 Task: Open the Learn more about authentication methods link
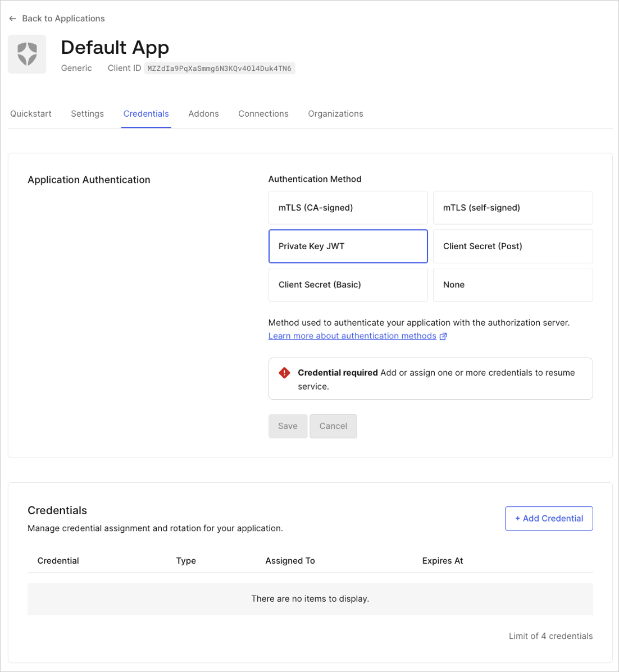point(352,336)
